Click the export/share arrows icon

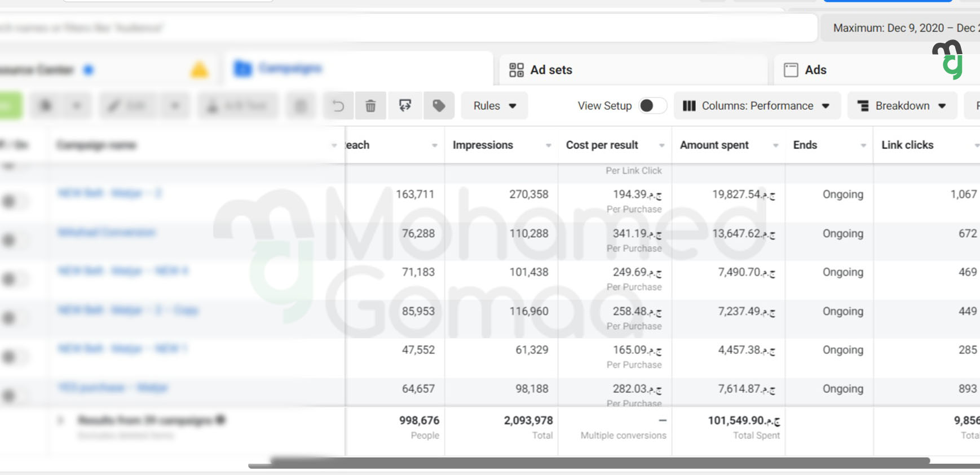tap(405, 105)
